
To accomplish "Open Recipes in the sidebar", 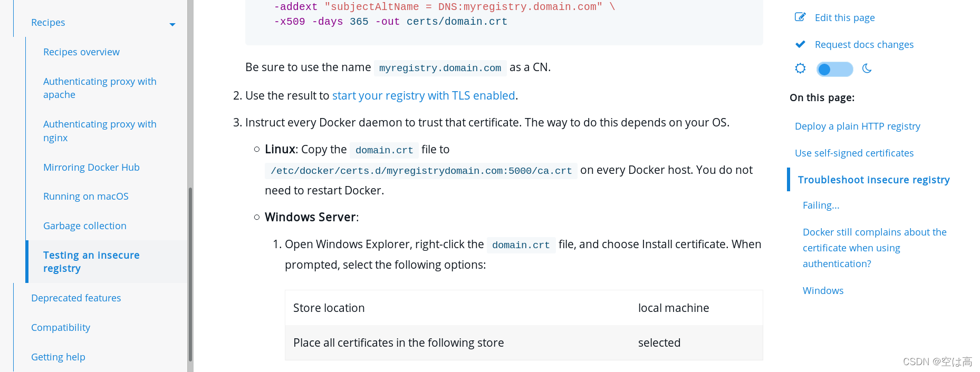I will tap(48, 23).
